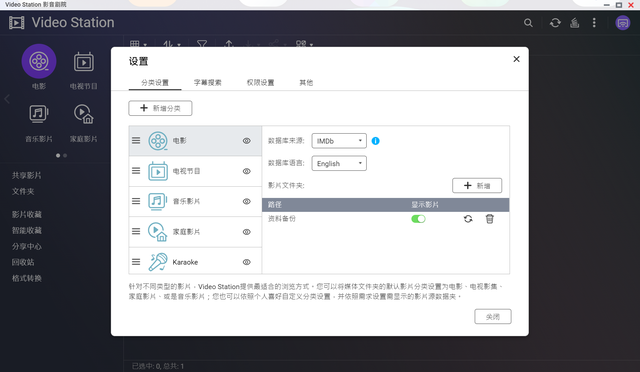Click the drag handle for 音乐影片 category
This screenshot has height=372, width=640.
click(136, 201)
